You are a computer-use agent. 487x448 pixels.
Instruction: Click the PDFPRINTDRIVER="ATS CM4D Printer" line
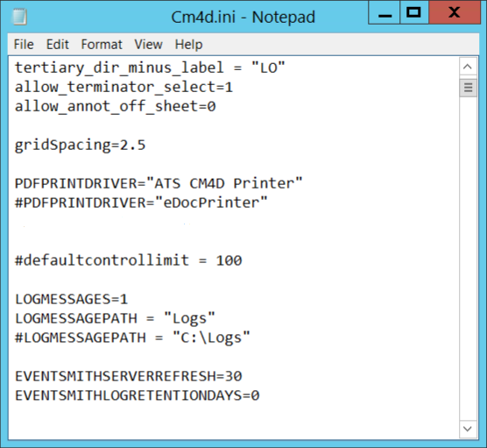click(x=159, y=183)
